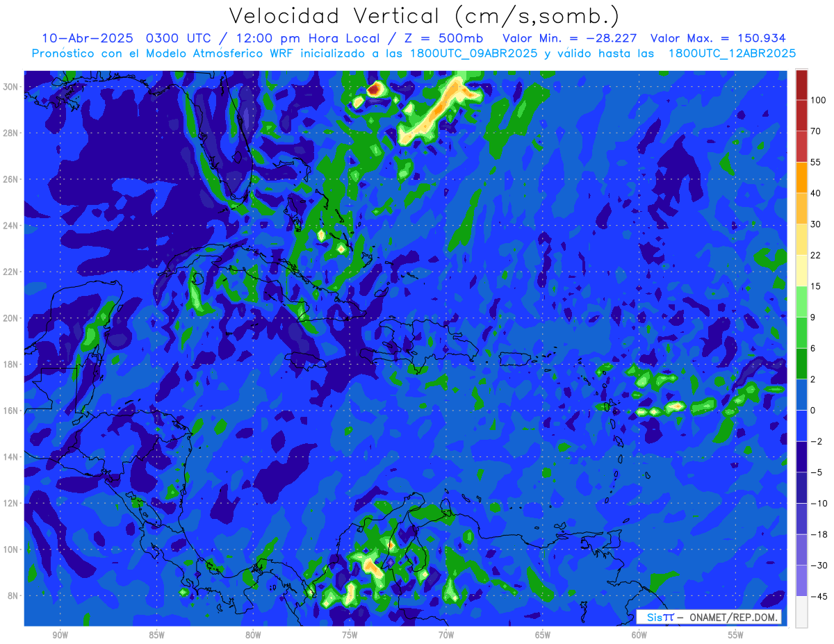Click the '80W' longitude axis label
This screenshot has width=834, height=644.
pos(253,635)
